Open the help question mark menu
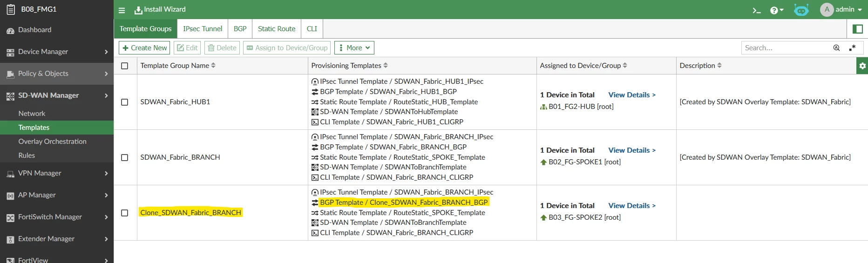The height and width of the screenshot is (263, 868). pyautogui.click(x=777, y=10)
